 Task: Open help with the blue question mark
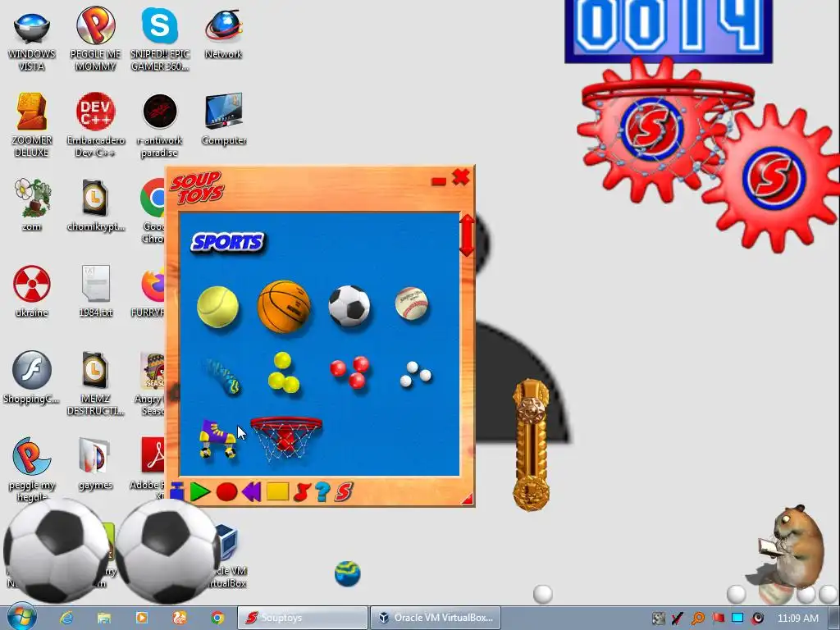(x=322, y=492)
